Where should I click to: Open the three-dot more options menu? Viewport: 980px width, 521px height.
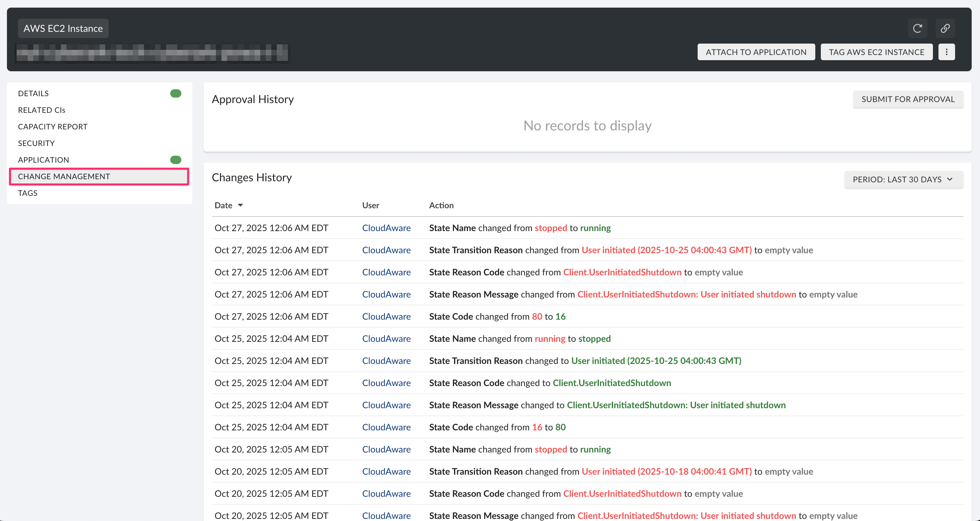pyautogui.click(x=946, y=52)
